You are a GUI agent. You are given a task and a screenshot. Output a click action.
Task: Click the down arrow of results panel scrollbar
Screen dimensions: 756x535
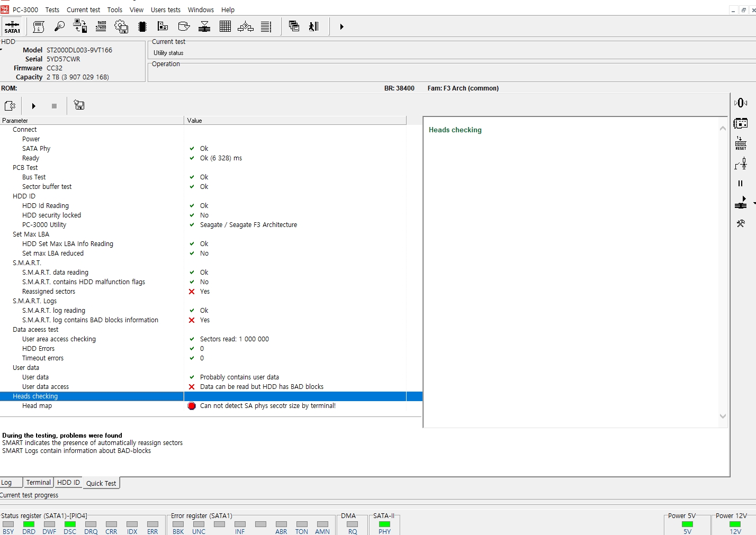(x=723, y=416)
